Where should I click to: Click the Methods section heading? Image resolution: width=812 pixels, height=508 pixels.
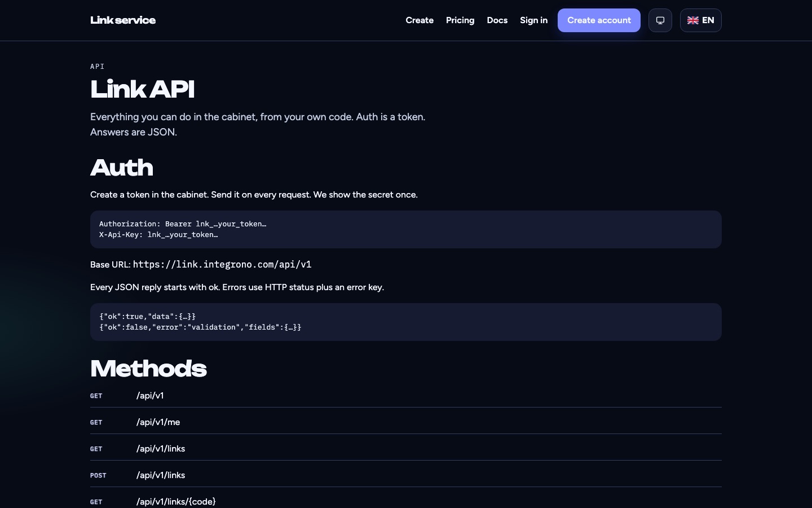[x=148, y=369]
